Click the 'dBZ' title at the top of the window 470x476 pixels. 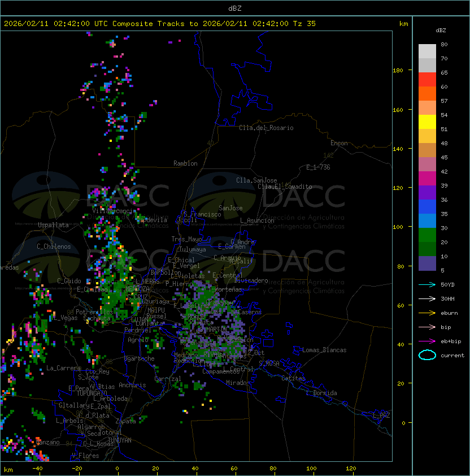pos(235,8)
